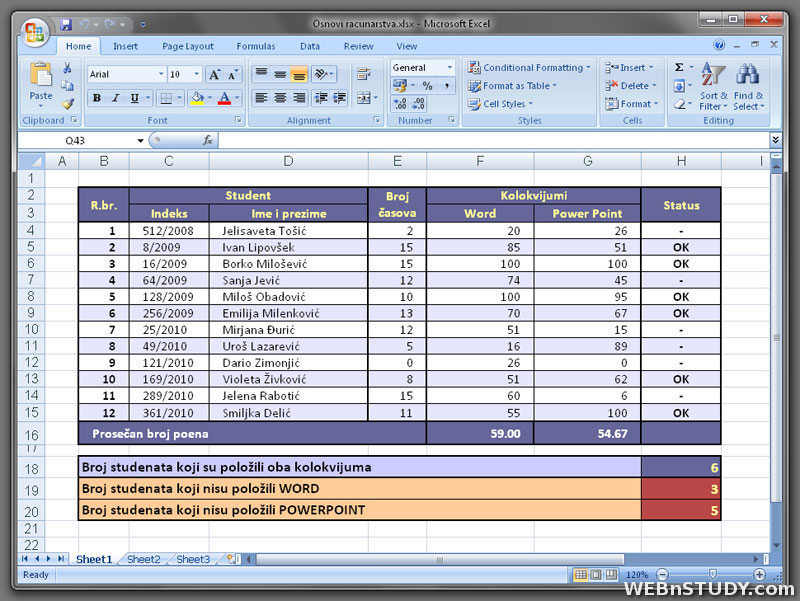Screen dimensions: 800x601
Task: Click the Format cells button
Action: [x=632, y=104]
